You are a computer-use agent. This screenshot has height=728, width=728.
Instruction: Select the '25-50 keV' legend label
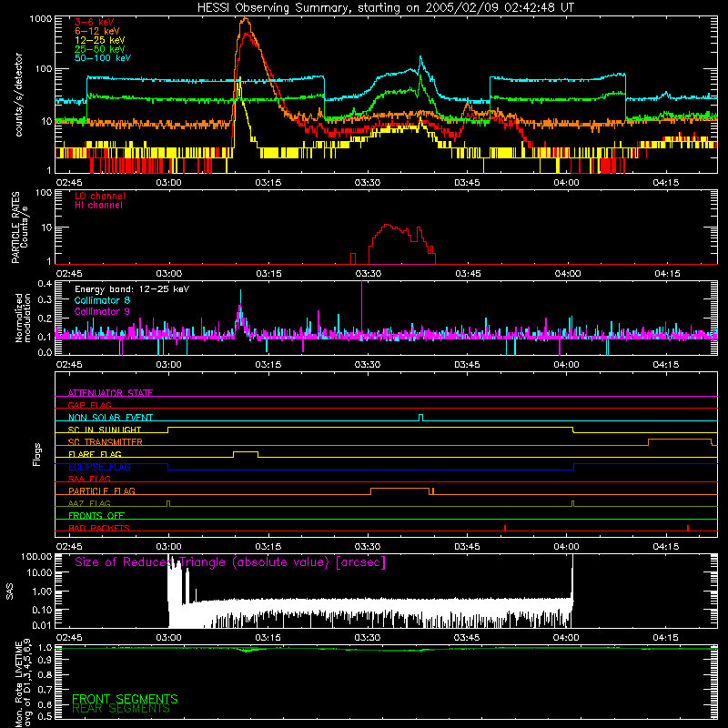[100, 49]
